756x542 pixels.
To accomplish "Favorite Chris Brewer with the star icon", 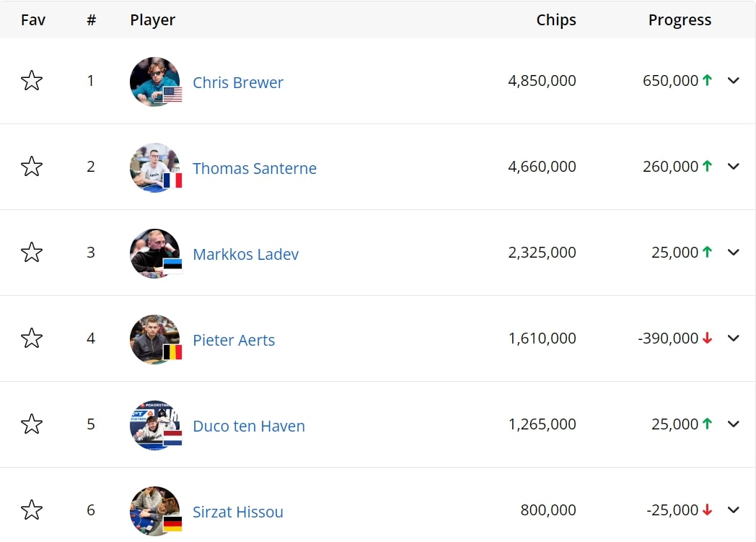I will (32, 81).
